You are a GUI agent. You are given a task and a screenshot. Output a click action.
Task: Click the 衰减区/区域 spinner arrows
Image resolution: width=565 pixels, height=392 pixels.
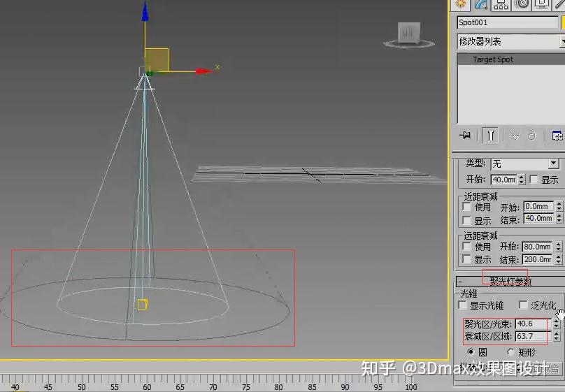click(x=557, y=336)
